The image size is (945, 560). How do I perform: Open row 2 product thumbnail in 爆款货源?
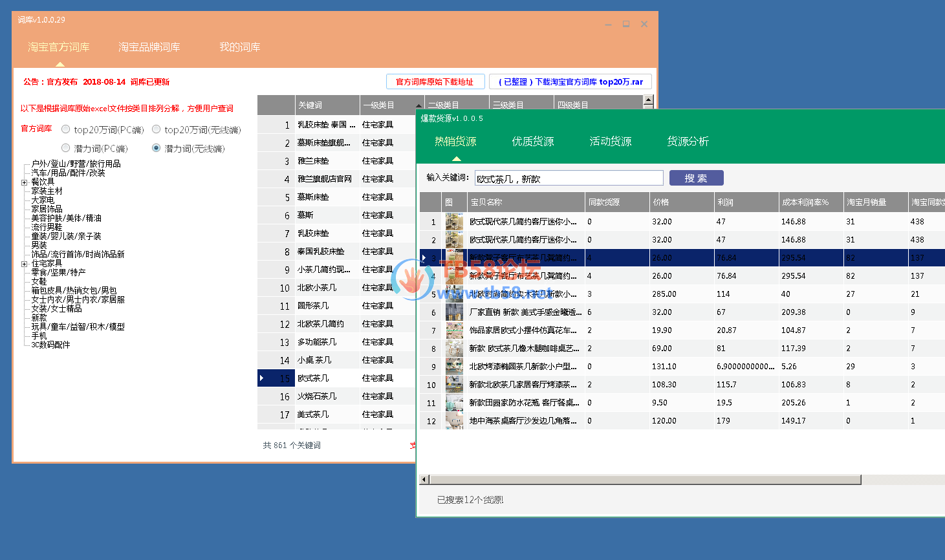click(454, 240)
